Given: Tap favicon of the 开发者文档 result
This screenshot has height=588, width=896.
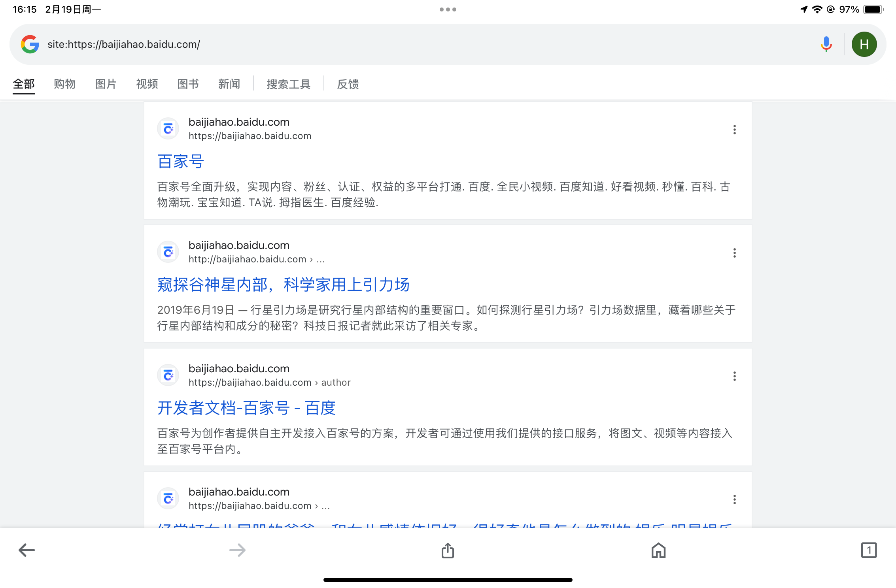Looking at the screenshot, I should (168, 375).
